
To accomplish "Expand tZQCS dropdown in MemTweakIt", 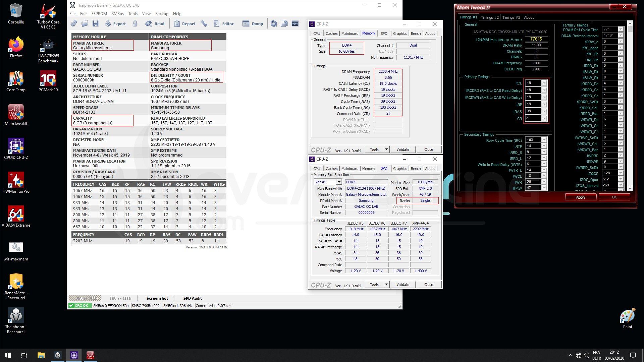I will (x=621, y=173).
